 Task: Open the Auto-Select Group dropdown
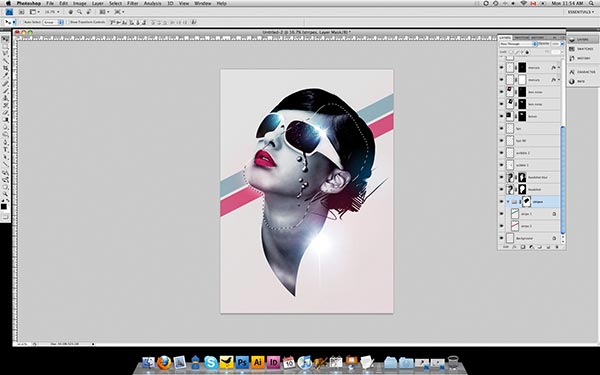[x=53, y=22]
